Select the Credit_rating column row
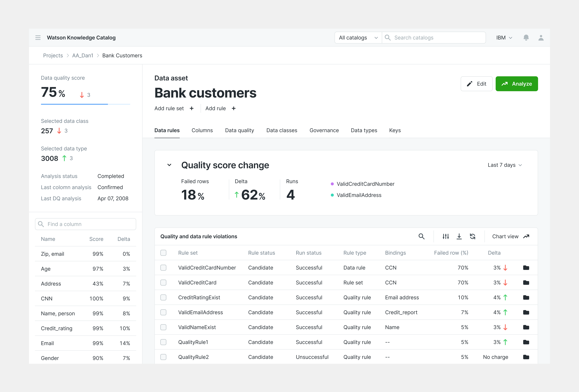Screen dimensions: 579x392 85,328
